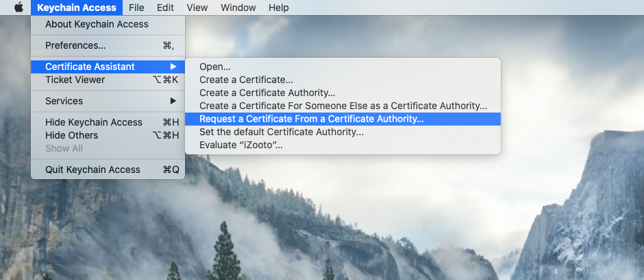Select Create a Certificate… item
This screenshot has height=280, width=644.
(343, 80)
